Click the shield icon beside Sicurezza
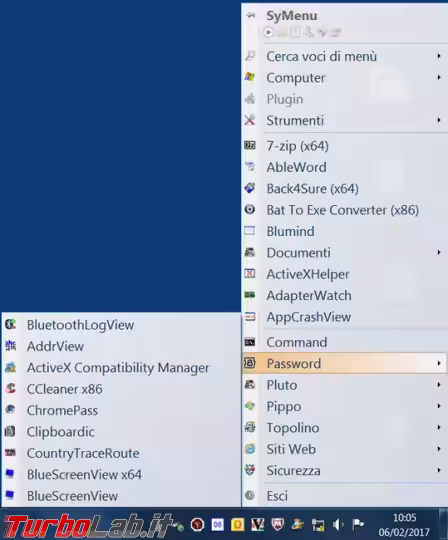The width and height of the screenshot is (448, 540). [250, 470]
